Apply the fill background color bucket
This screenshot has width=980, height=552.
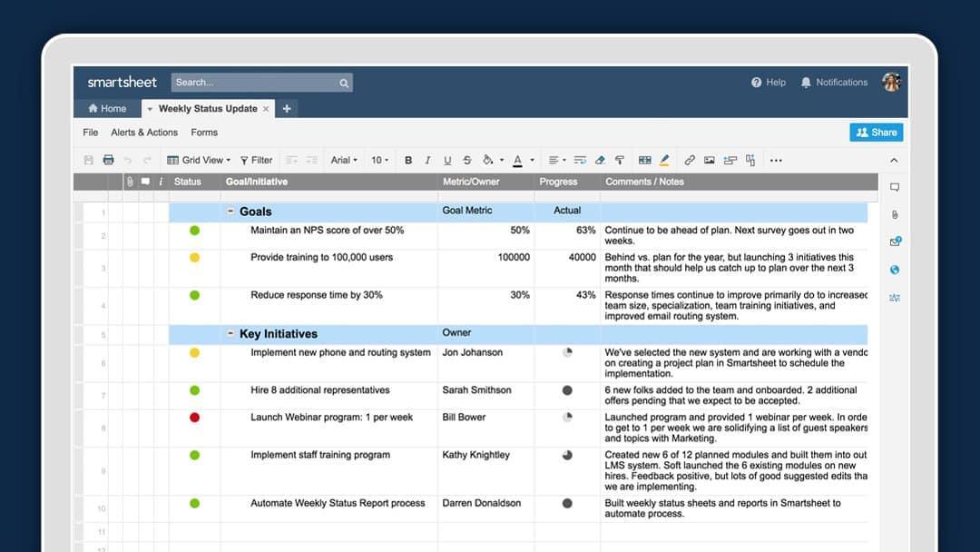pyautogui.click(x=487, y=160)
